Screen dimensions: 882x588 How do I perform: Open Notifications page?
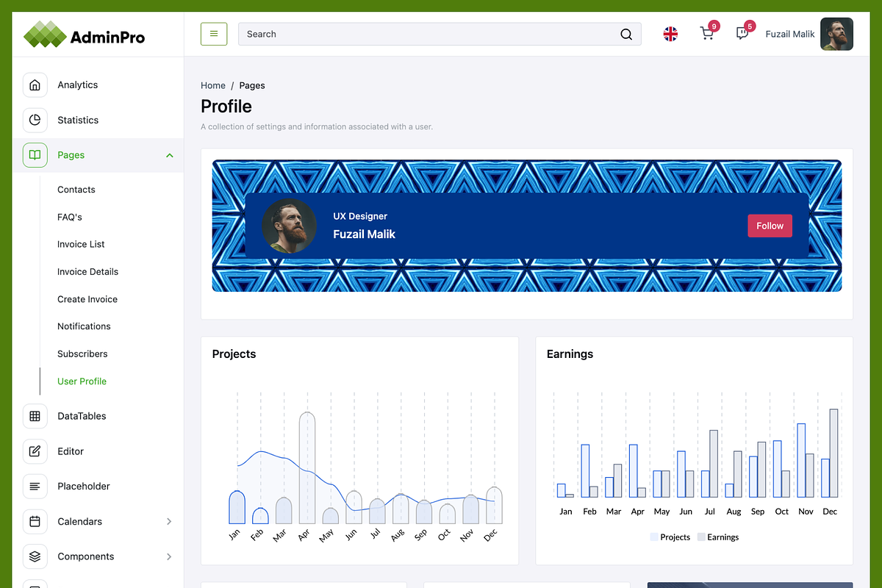[84, 326]
